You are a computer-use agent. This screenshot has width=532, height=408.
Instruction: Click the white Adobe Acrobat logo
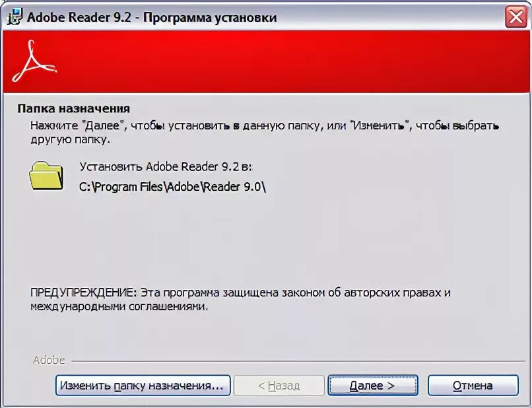click(x=34, y=61)
